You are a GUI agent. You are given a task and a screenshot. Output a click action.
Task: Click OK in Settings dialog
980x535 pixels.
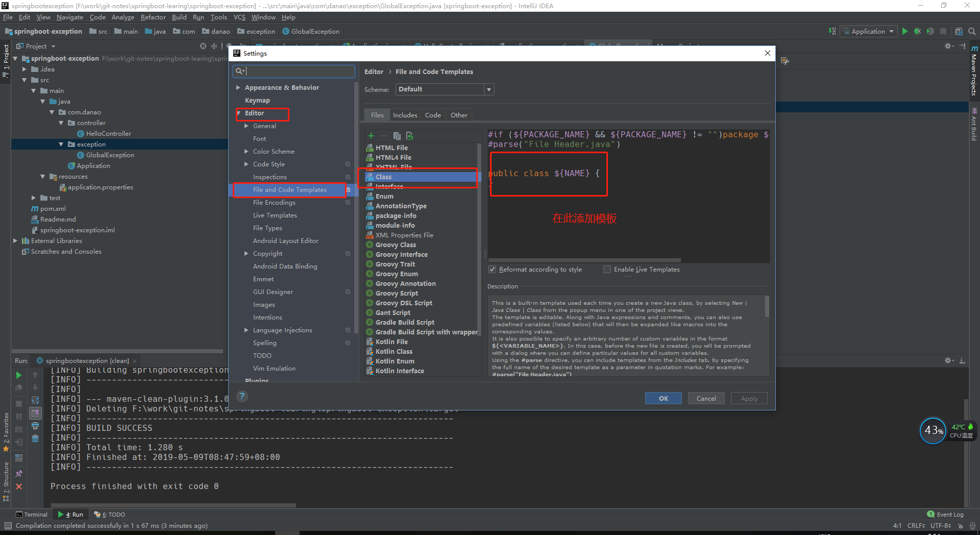[x=663, y=399]
